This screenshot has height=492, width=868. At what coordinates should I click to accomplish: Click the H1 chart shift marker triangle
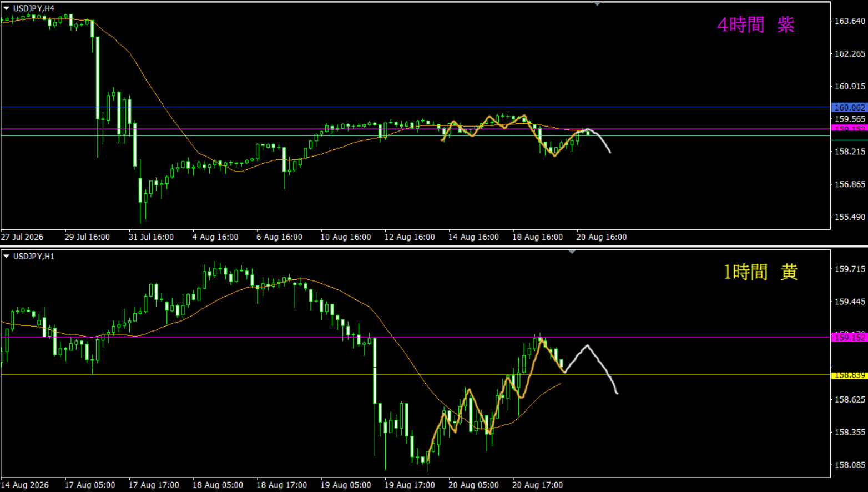tap(572, 252)
